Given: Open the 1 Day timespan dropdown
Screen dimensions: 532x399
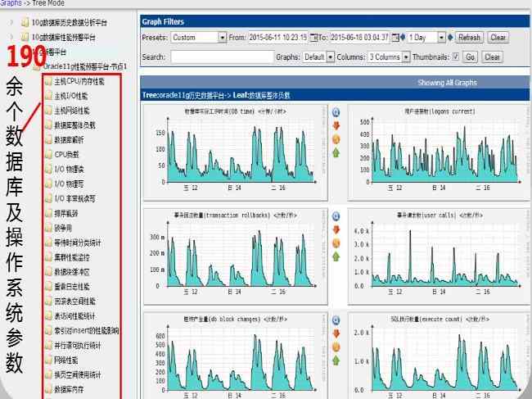Looking at the screenshot, I should tap(426, 38).
